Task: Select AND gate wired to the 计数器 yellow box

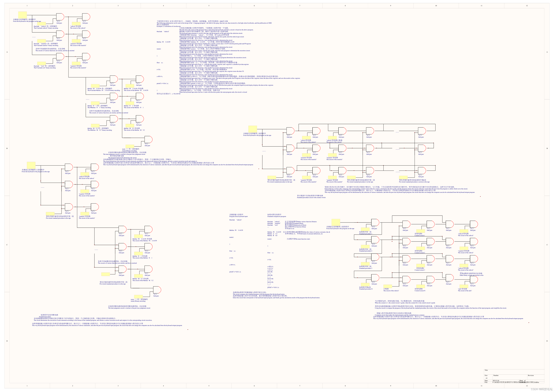Action: (x=406, y=279)
